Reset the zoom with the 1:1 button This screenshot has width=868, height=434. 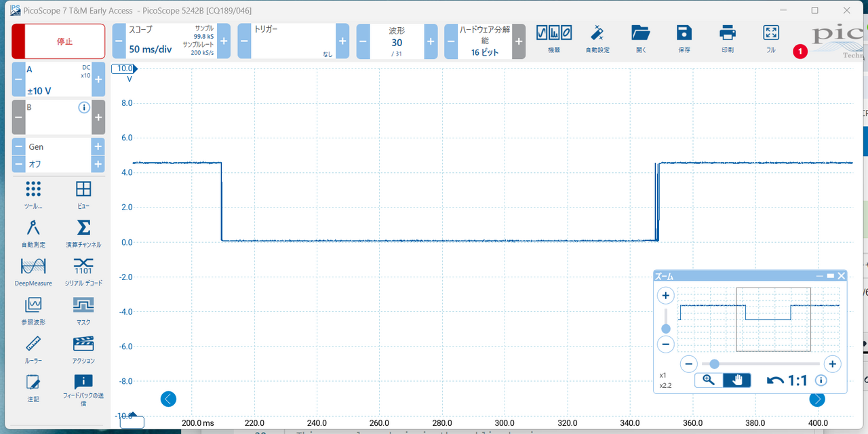pyautogui.click(x=788, y=380)
